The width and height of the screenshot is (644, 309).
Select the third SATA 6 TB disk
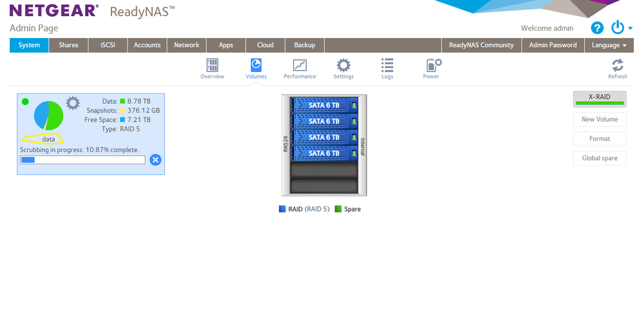(324, 137)
